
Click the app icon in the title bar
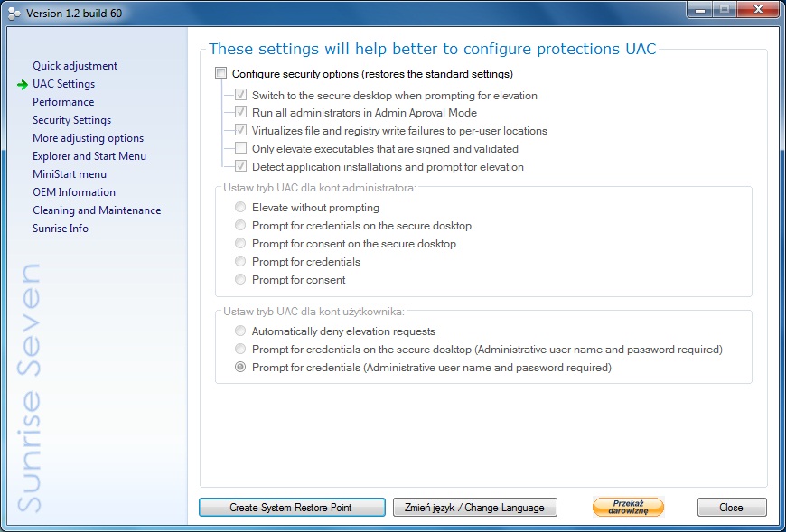(14, 13)
